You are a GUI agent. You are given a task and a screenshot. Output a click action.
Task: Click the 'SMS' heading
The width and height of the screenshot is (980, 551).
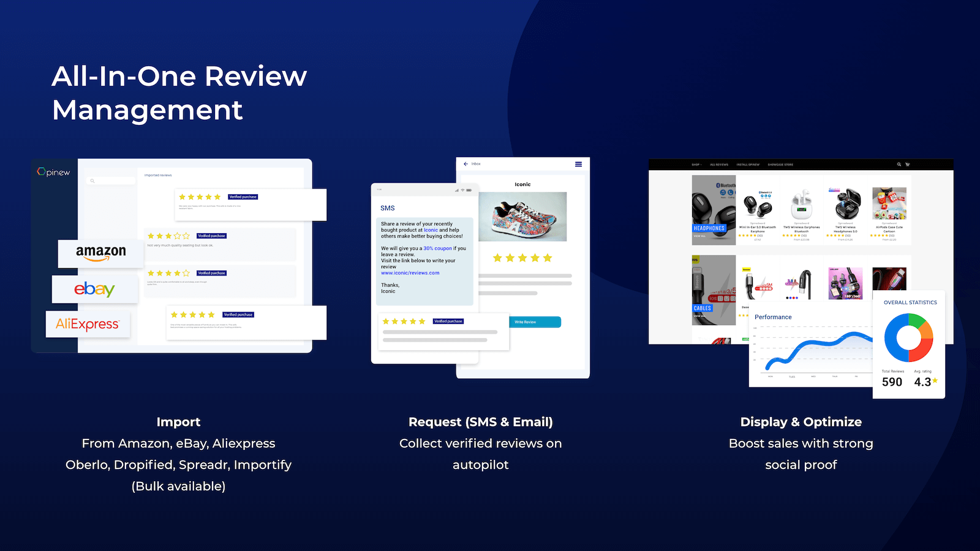point(388,208)
